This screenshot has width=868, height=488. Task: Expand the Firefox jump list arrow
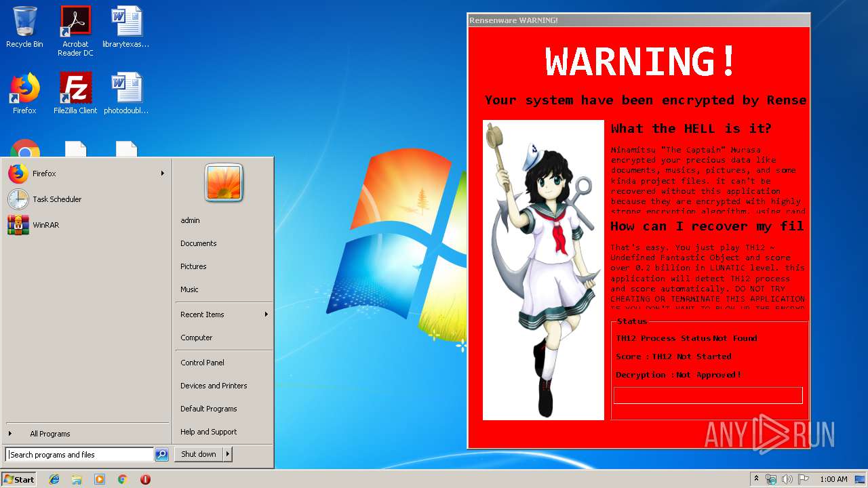(163, 174)
